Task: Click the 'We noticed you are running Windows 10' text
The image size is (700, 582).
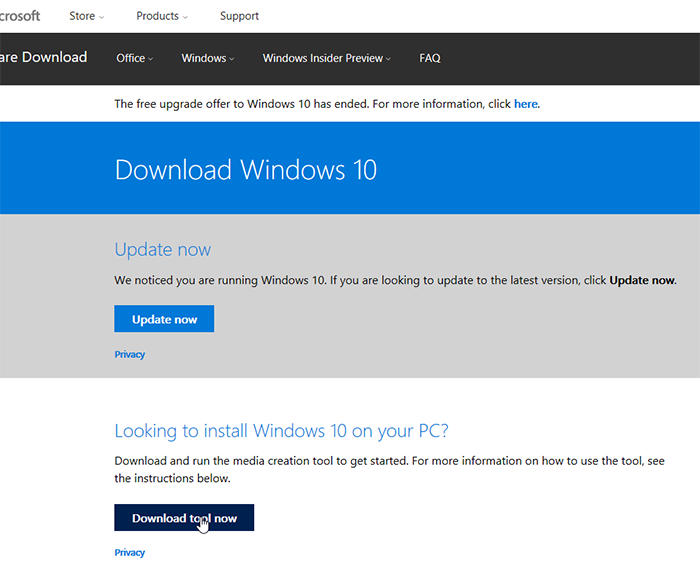Action: (395, 280)
